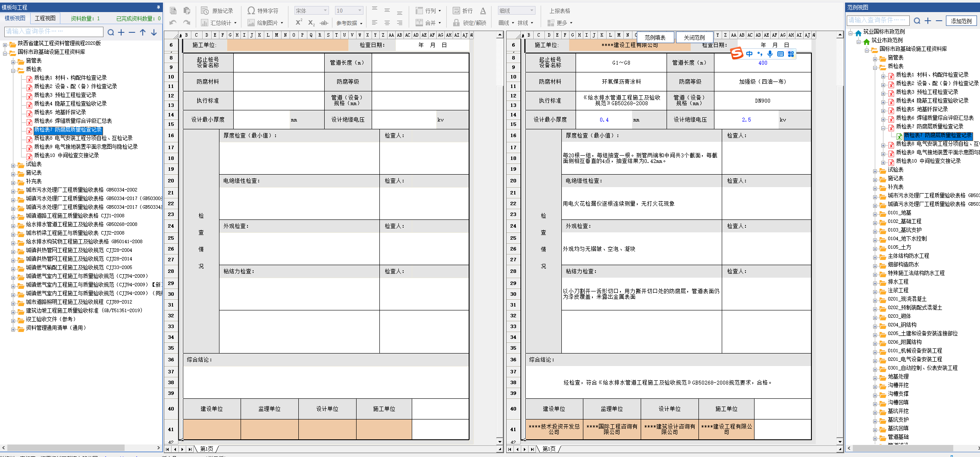
Task: Click the left panel search input field
Action: (x=53, y=31)
